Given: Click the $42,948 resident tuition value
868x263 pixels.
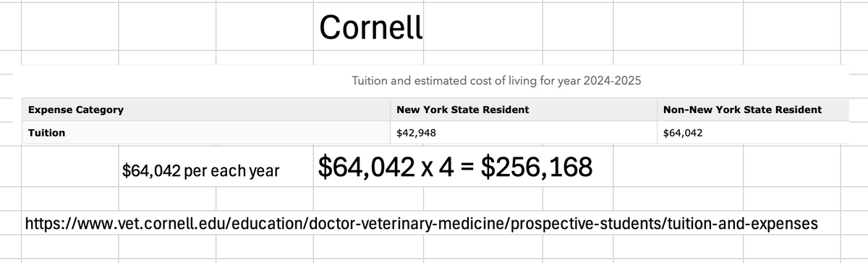Looking at the screenshot, I should (x=417, y=133).
